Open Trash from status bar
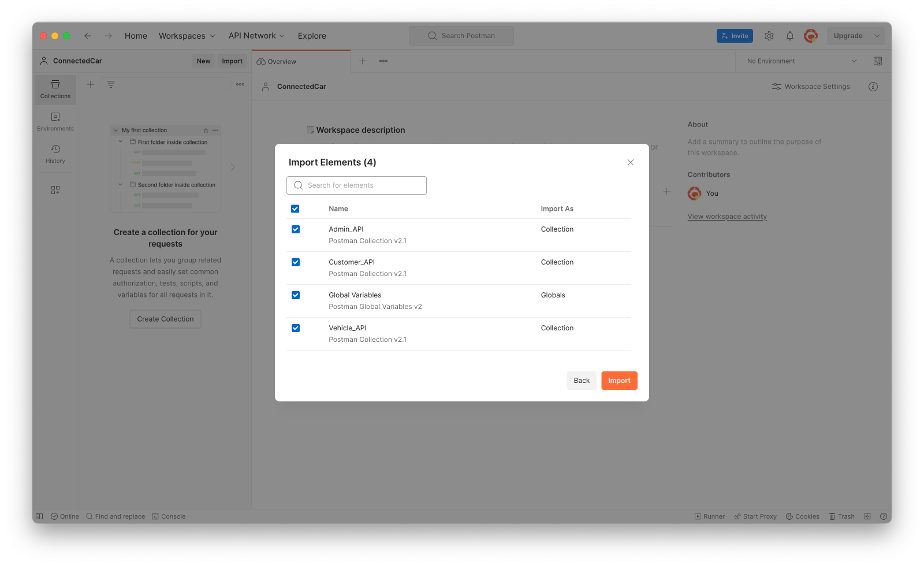The height and width of the screenshot is (566, 924). (842, 516)
